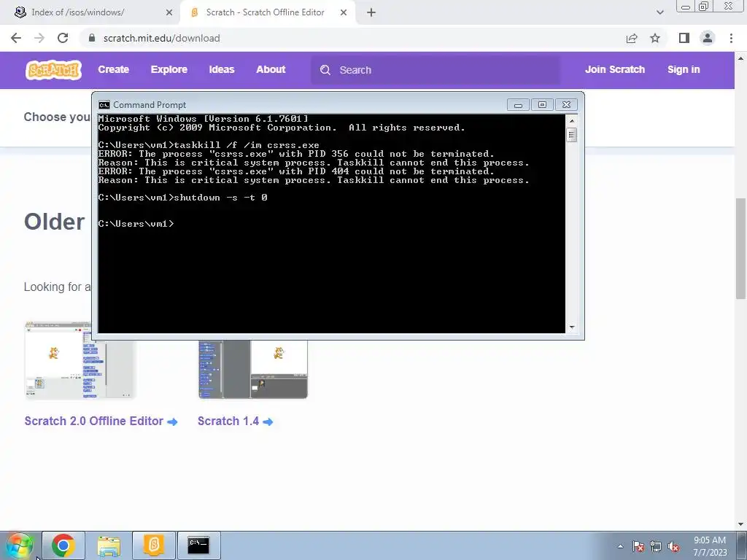Viewport: 747px width, 560px height.
Task: Open the About menu item
Action: 271,69
